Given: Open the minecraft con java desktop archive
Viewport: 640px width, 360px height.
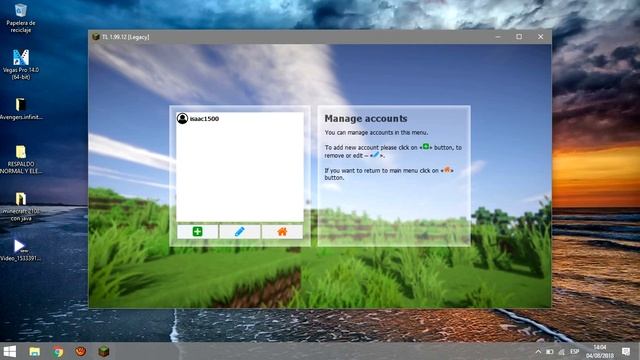Looking at the screenshot, I should point(21,207).
